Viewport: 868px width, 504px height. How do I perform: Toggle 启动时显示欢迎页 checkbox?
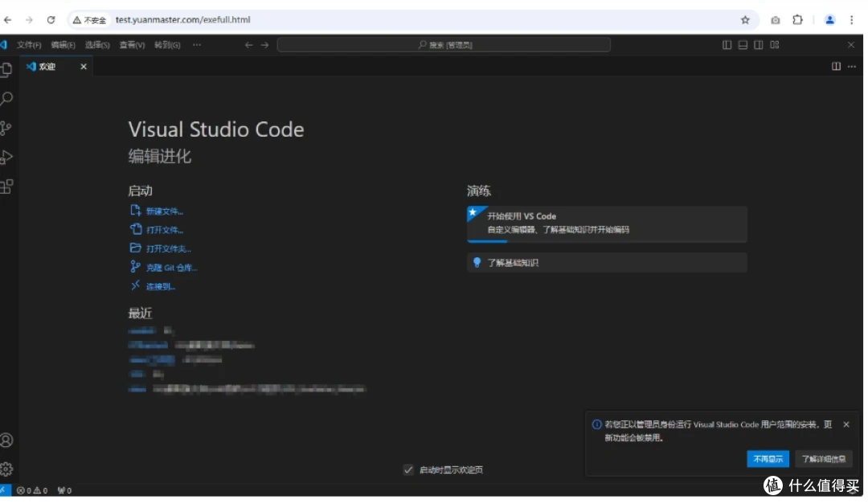408,469
